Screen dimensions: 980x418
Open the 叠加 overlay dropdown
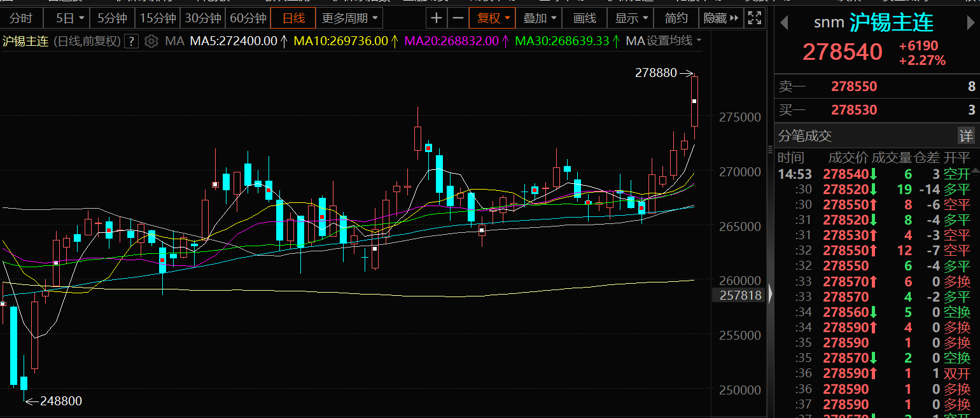(540, 18)
